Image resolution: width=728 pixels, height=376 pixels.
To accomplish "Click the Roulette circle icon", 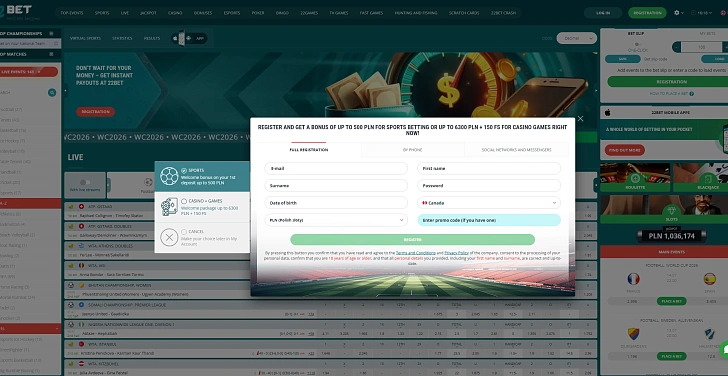I will (x=635, y=178).
